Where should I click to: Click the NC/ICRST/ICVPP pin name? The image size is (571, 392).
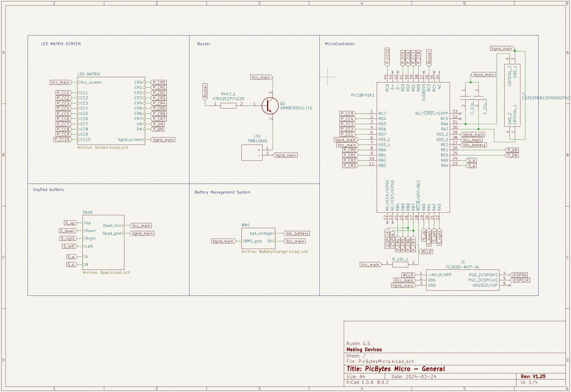pyautogui.click(x=432, y=113)
